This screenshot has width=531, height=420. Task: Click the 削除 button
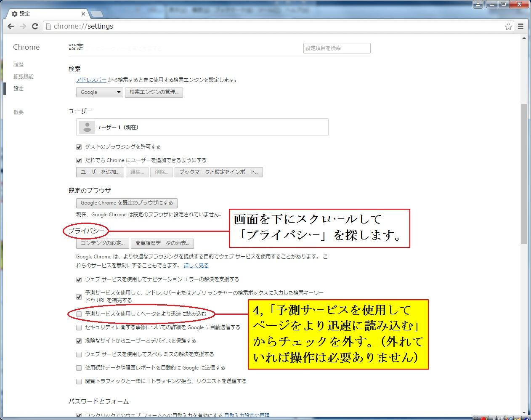pyautogui.click(x=162, y=172)
